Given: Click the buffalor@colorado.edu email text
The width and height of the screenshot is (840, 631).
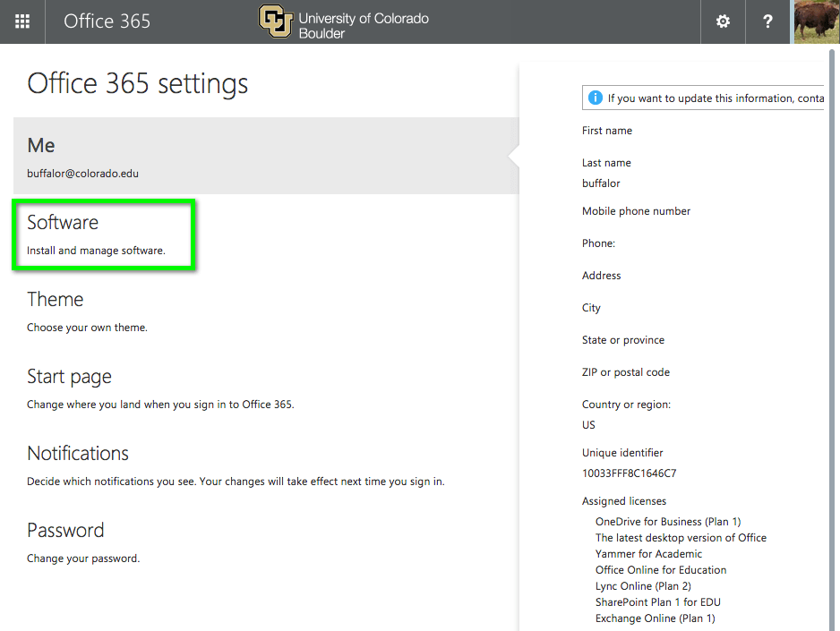Looking at the screenshot, I should click(x=82, y=174).
